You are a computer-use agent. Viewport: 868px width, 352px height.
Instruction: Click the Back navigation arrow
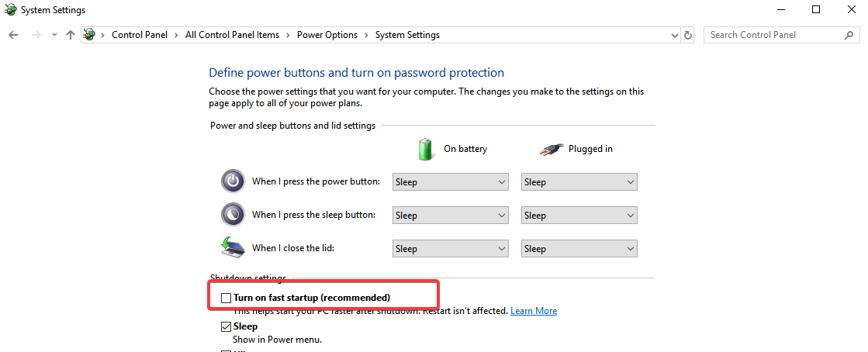click(13, 35)
